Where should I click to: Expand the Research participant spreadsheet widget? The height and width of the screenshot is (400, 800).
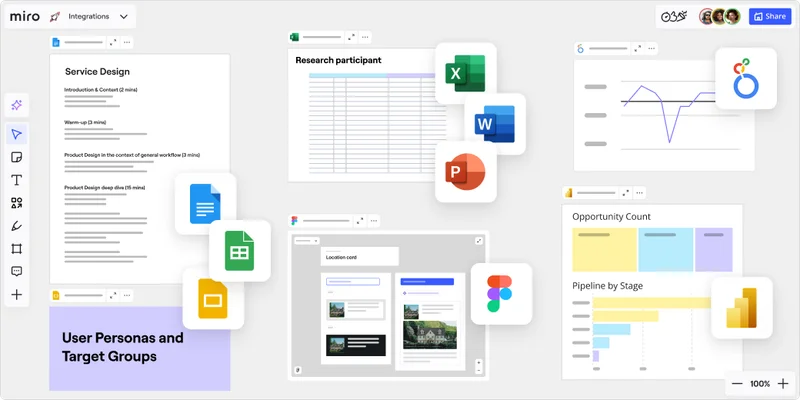tap(351, 37)
